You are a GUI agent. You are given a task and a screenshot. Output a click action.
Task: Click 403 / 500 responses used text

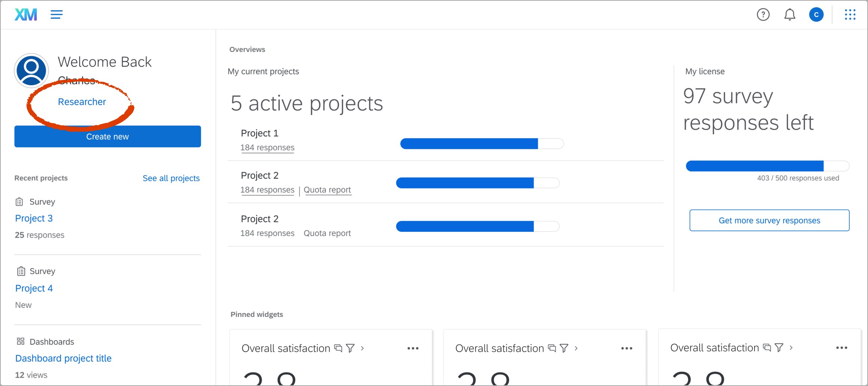(x=798, y=178)
